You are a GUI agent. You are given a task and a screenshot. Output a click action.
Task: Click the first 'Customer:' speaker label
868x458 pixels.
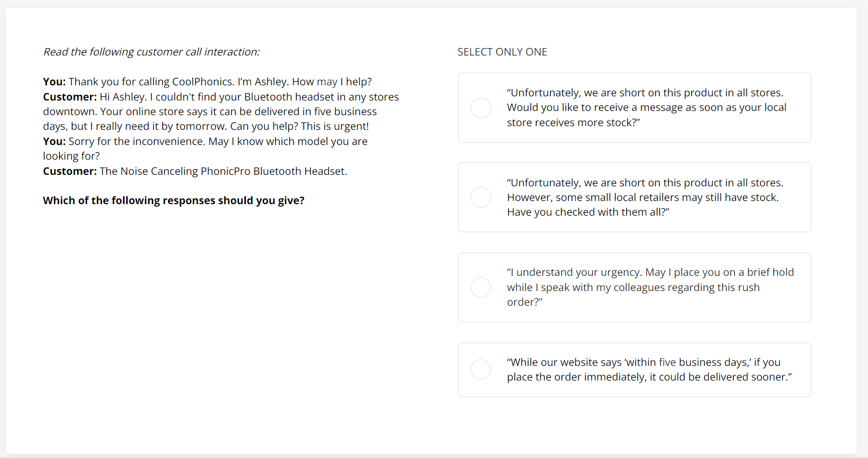[x=70, y=97]
